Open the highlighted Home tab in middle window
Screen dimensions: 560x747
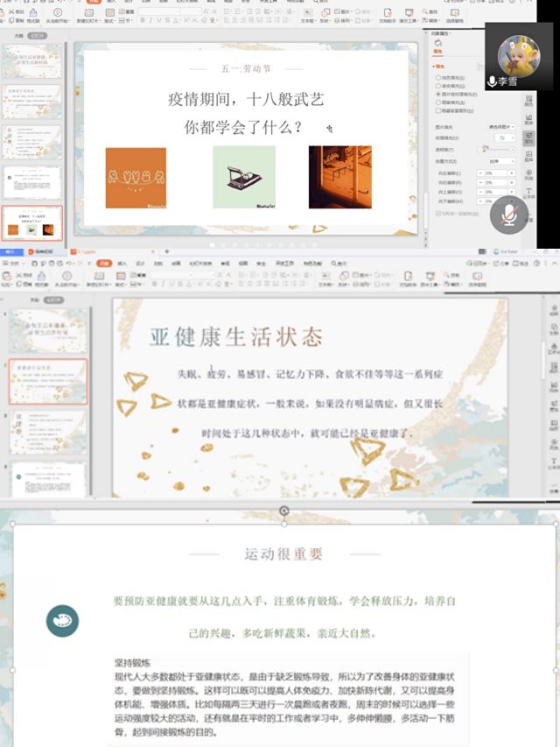[104, 263]
